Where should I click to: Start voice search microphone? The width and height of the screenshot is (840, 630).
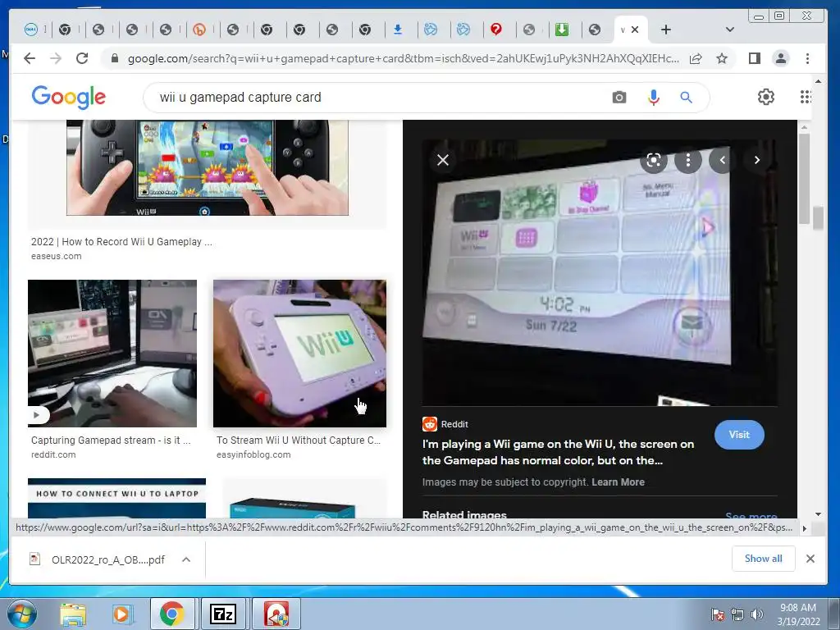(654, 98)
